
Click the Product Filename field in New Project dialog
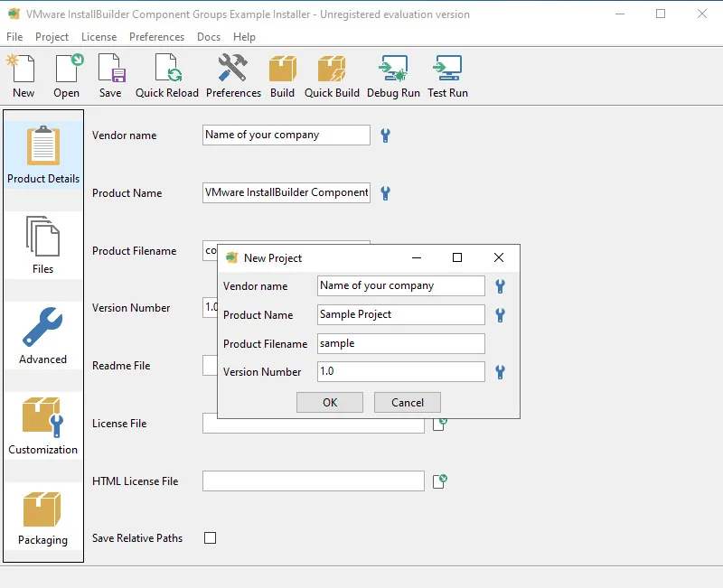(400, 343)
